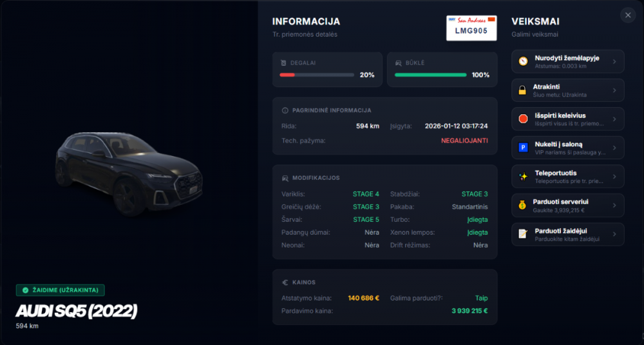Expand chevron on Nurodyti žemėlapyje row
The height and width of the screenshot is (345, 644).
click(614, 62)
